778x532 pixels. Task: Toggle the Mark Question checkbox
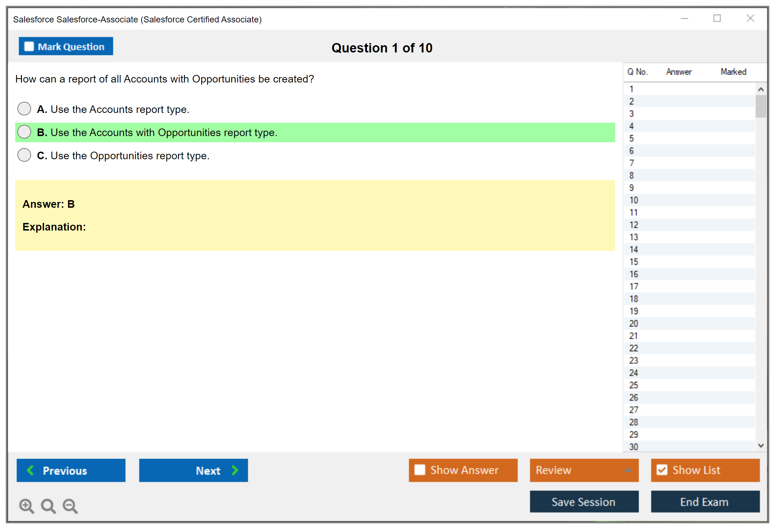click(29, 46)
